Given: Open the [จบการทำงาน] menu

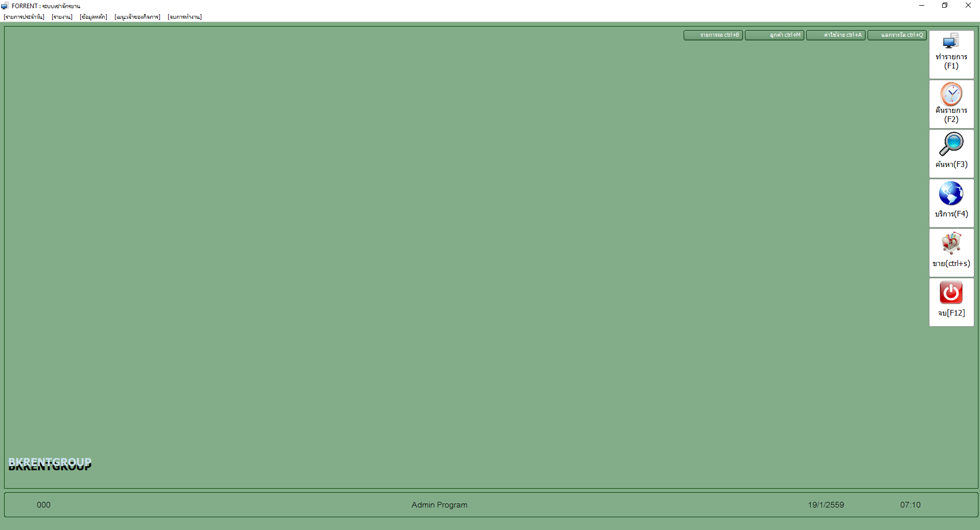Looking at the screenshot, I should pos(184,17).
